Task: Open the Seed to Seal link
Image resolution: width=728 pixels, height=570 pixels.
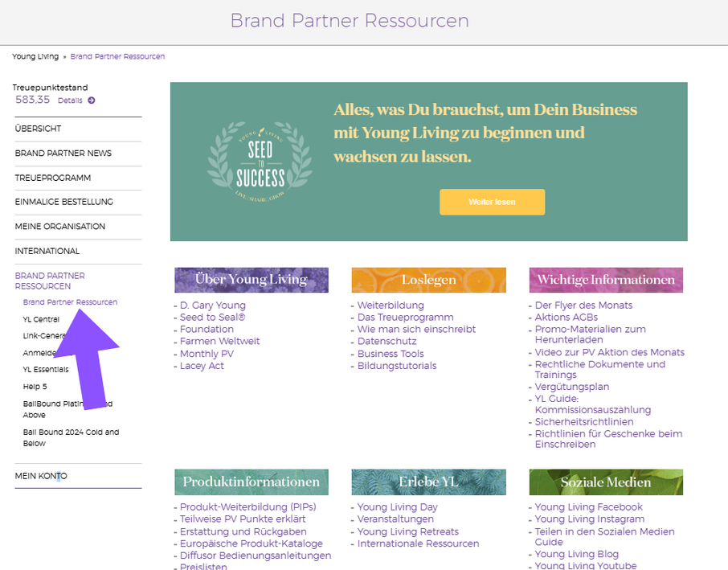Action: pyautogui.click(x=212, y=318)
